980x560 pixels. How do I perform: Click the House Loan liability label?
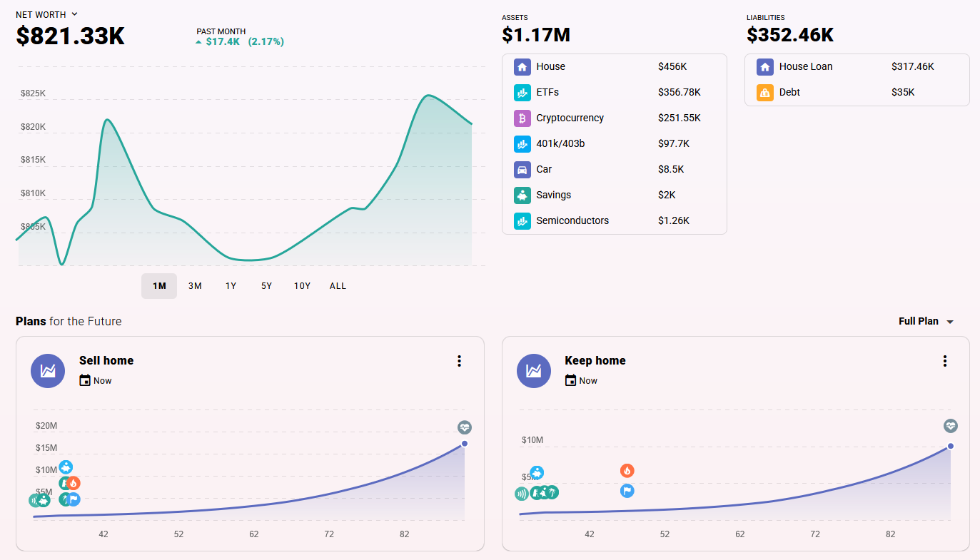point(806,67)
